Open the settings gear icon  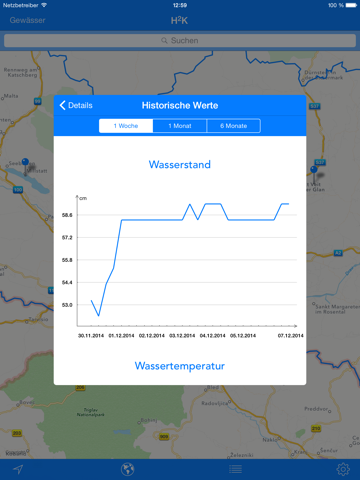click(x=343, y=469)
